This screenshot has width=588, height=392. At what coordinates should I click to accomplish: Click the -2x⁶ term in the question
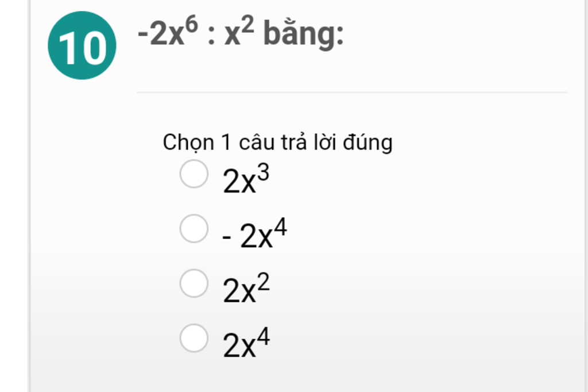pyautogui.click(x=168, y=32)
